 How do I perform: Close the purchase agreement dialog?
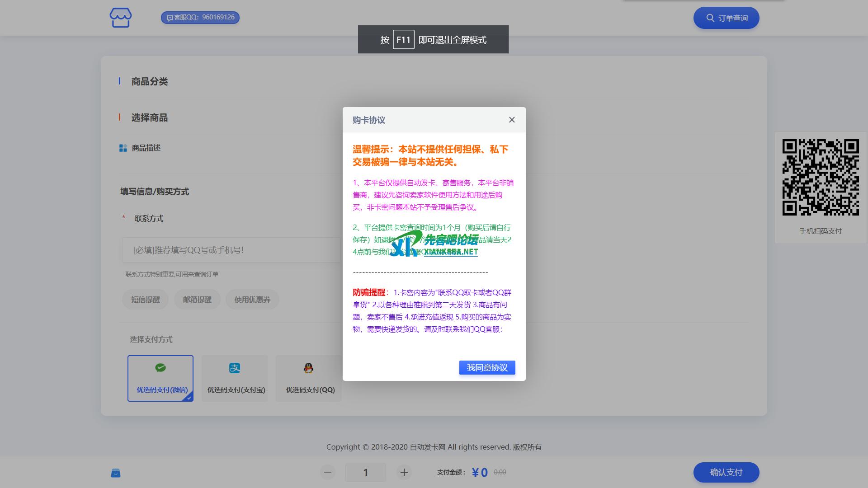(512, 120)
